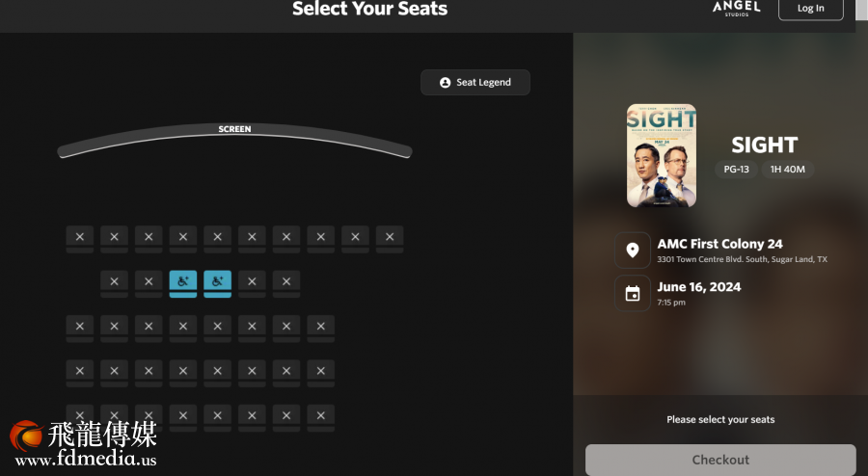Viewport: 868px width, 476px height.
Task: Select the left wheelchair accessible seat
Action: 183,280
